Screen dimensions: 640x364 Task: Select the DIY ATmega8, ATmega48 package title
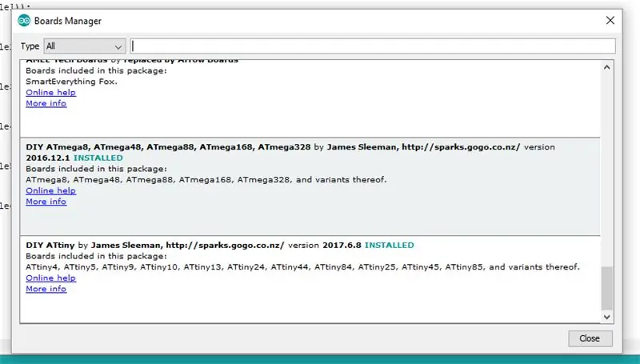(x=168, y=147)
